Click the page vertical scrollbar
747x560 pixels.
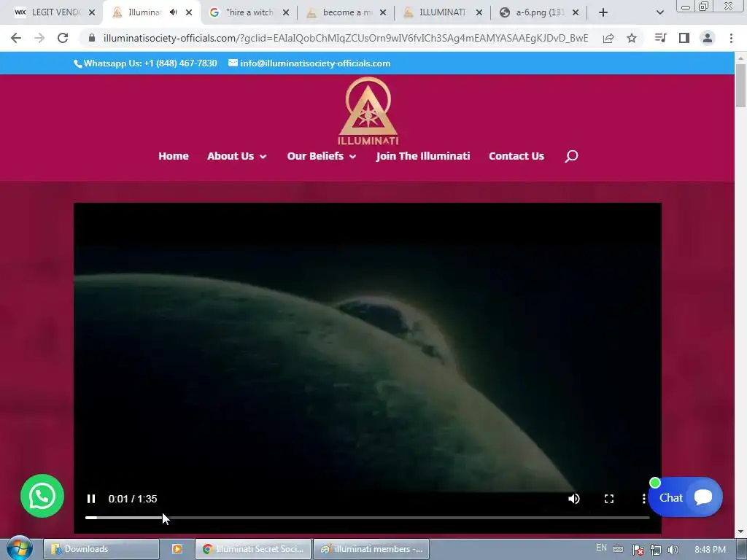click(741, 86)
